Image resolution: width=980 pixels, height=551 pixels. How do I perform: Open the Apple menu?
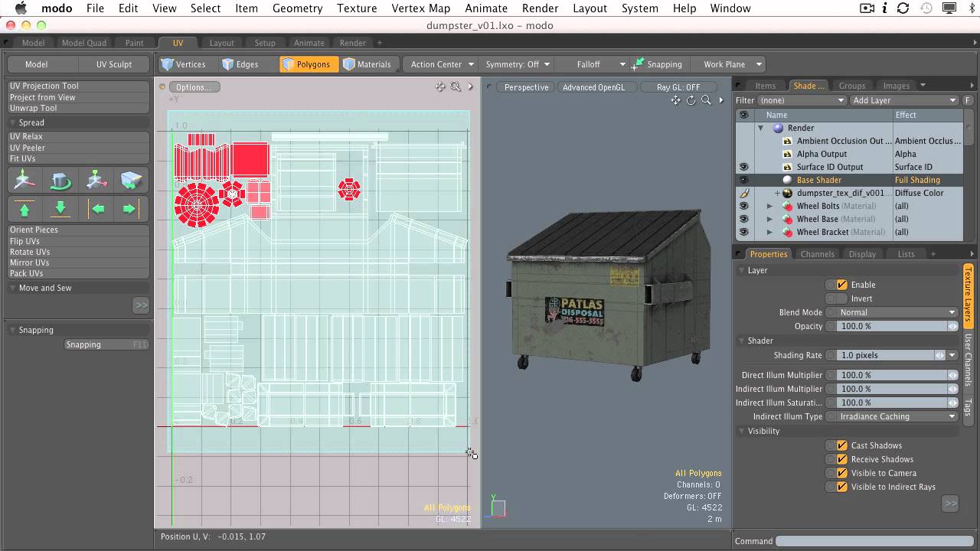pos(21,8)
